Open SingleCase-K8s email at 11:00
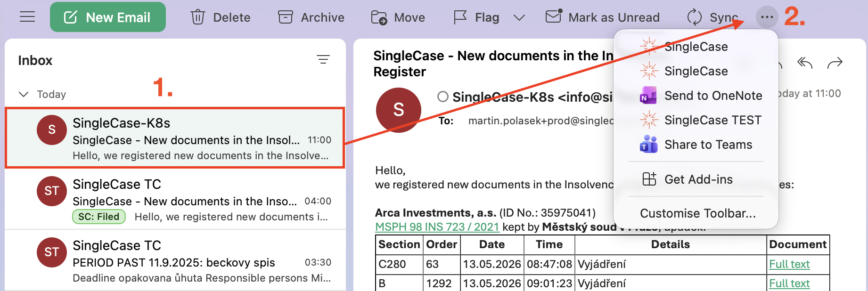Viewport: 868px width, 291px height. pos(175,138)
